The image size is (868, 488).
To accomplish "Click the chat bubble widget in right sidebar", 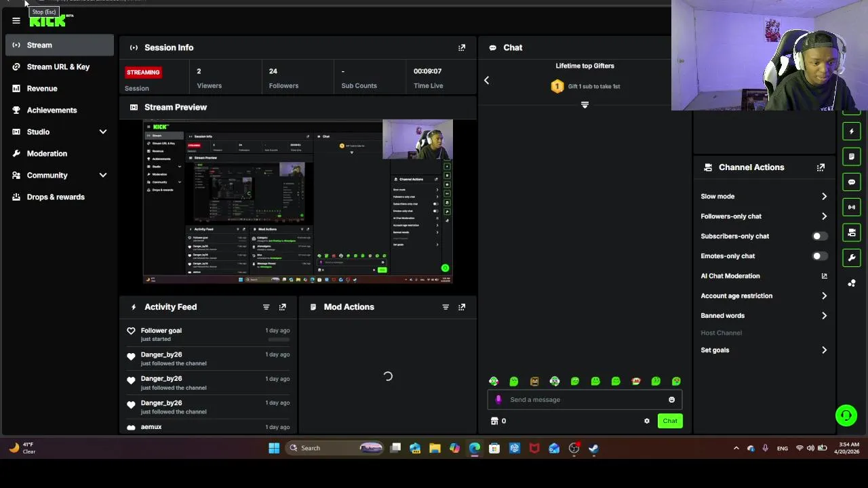I will (x=852, y=182).
